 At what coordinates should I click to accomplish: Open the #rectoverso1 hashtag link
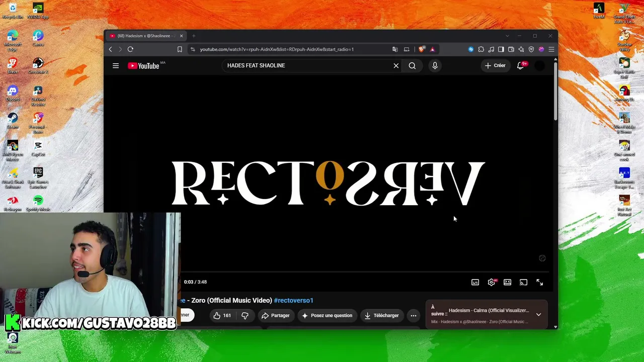pos(294,300)
